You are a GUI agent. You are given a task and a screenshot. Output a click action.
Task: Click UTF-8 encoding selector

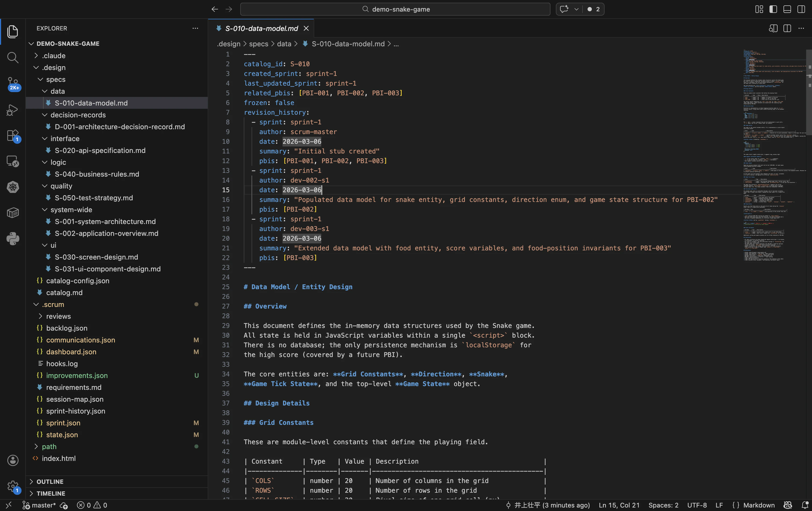(697, 505)
